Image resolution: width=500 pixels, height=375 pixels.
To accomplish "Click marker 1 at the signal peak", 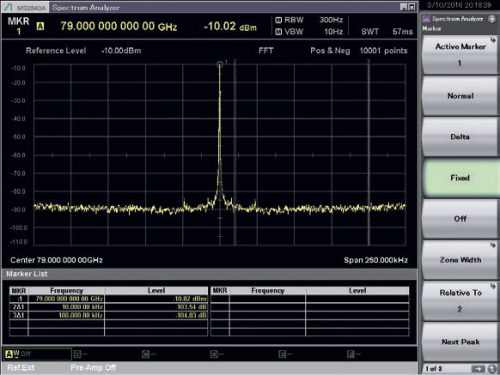I will [x=220, y=64].
